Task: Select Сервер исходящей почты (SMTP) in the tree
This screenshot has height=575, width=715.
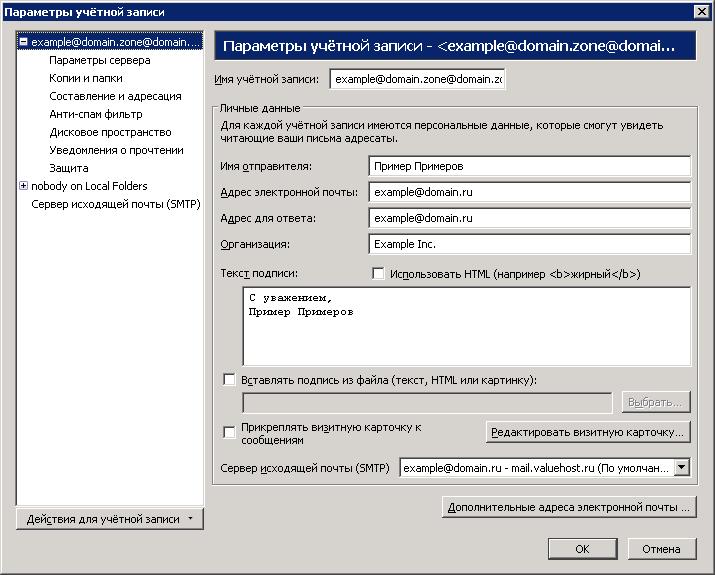Action: (116, 204)
